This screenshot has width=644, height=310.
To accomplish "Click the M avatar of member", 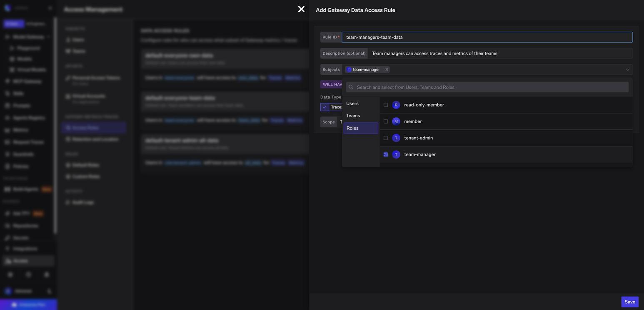I will [x=396, y=121].
